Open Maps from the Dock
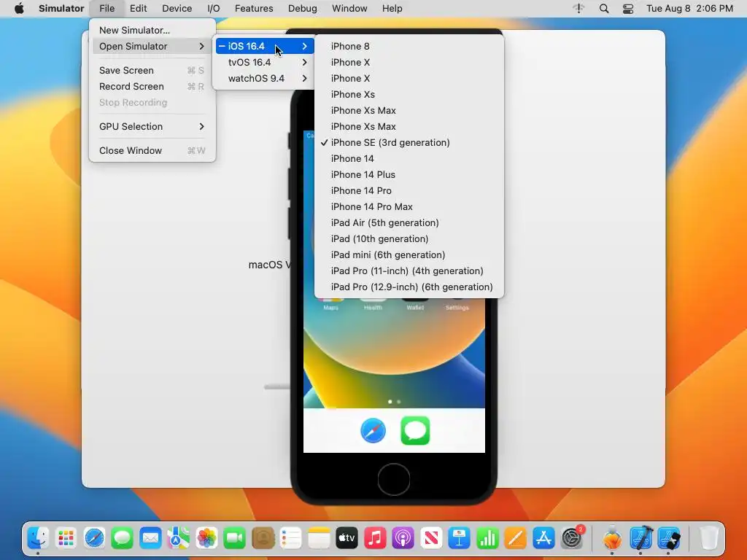 click(x=178, y=538)
